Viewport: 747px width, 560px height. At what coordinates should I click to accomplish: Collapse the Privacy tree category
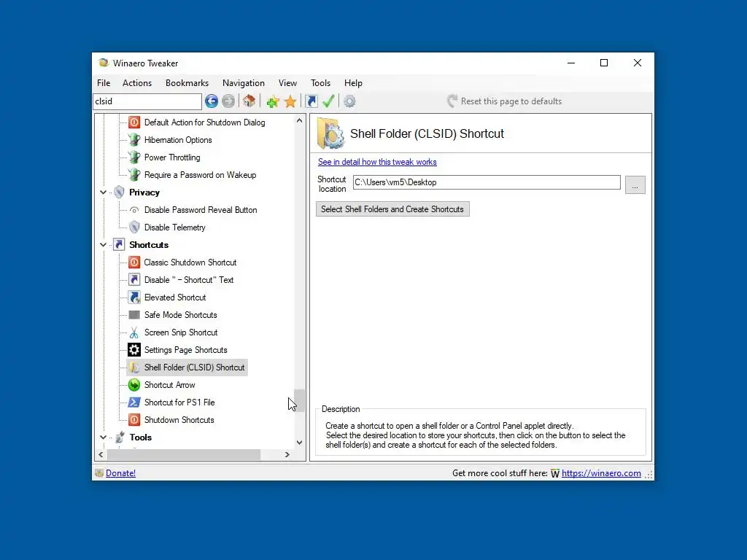click(103, 192)
